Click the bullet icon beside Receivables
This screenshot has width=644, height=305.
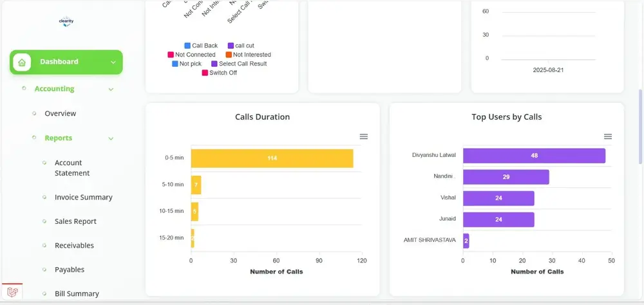[44, 245]
